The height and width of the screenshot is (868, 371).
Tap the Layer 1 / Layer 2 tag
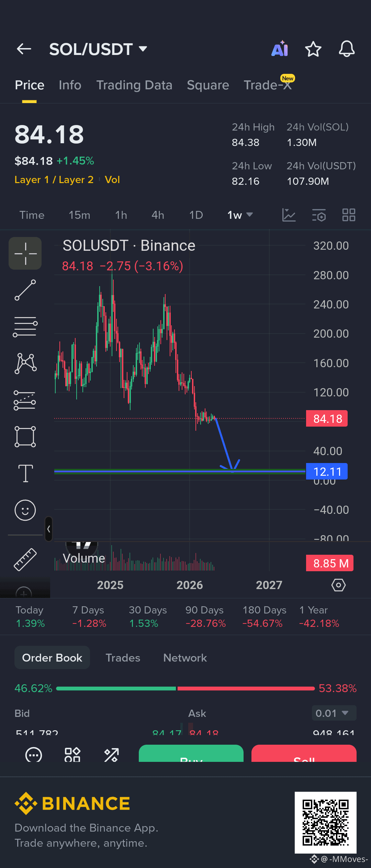[x=54, y=180]
